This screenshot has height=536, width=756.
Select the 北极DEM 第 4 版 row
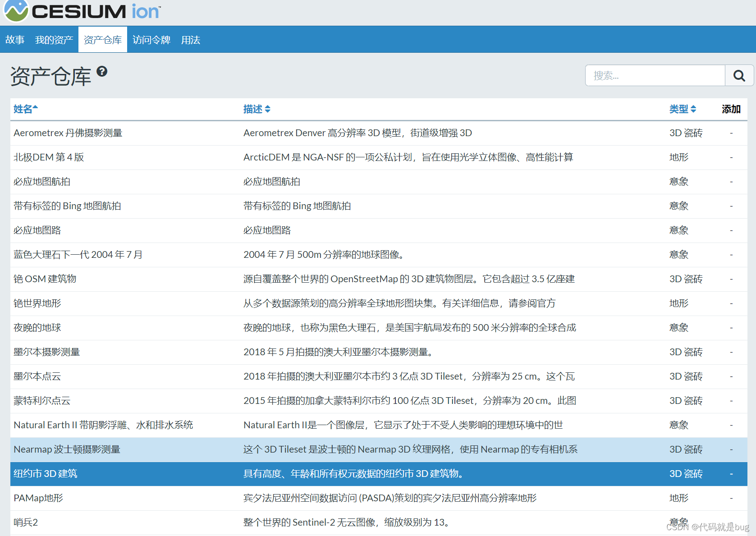tap(379, 157)
